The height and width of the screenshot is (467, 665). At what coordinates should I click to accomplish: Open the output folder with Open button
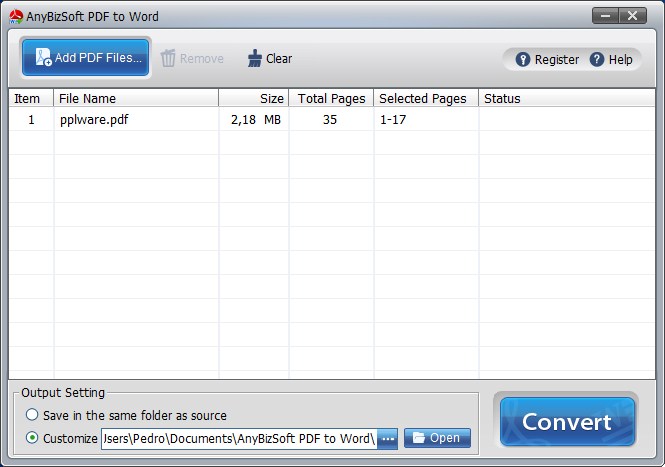pos(437,438)
